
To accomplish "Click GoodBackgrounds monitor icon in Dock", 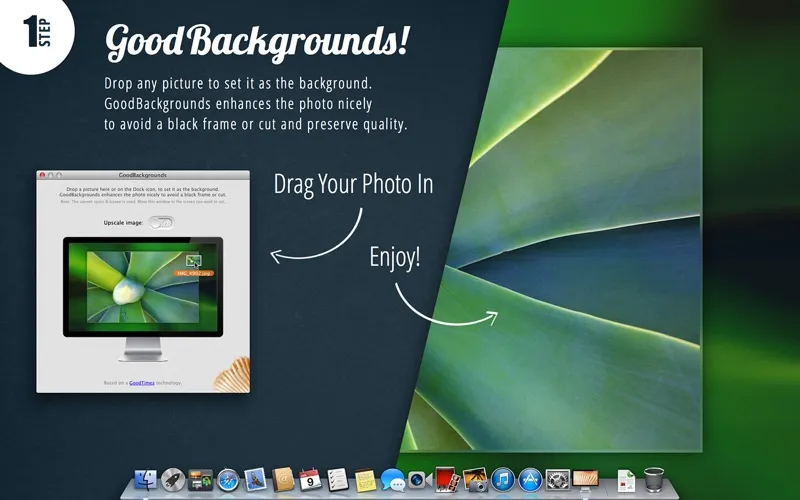I will 586,480.
